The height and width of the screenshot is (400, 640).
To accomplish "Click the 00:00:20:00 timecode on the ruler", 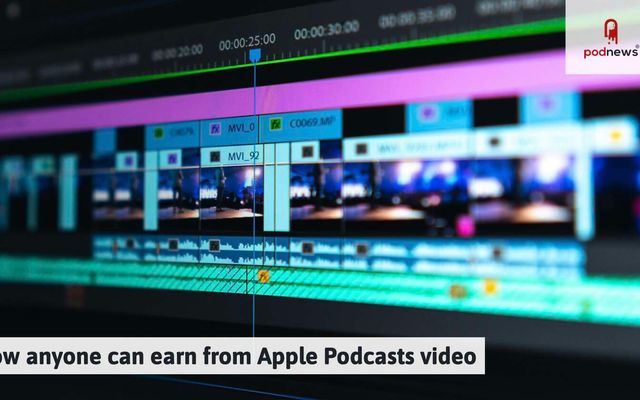I will pos(177,52).
